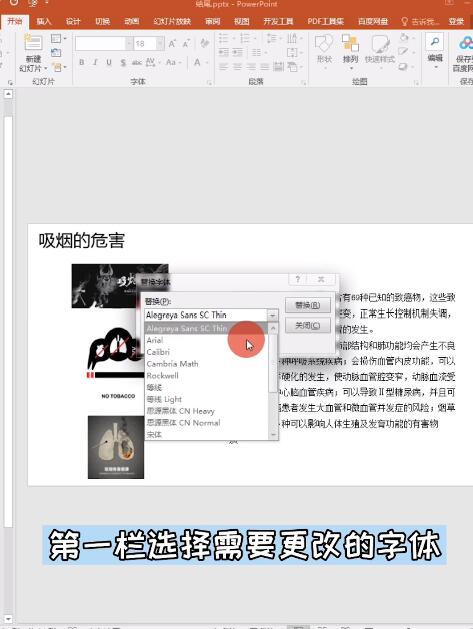Open the font name combo box
The height and width of the screenshot is (629, 473).
point(104,43)
